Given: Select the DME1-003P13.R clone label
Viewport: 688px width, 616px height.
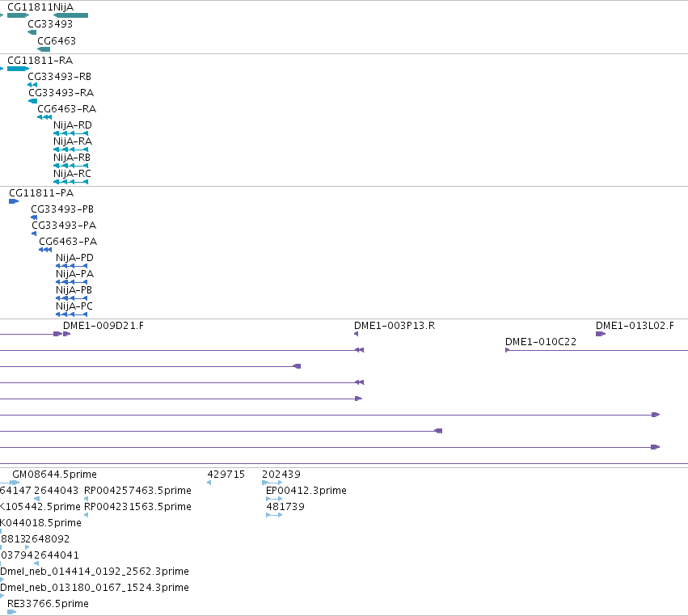Looking at the screenshot, I should 395,326.
